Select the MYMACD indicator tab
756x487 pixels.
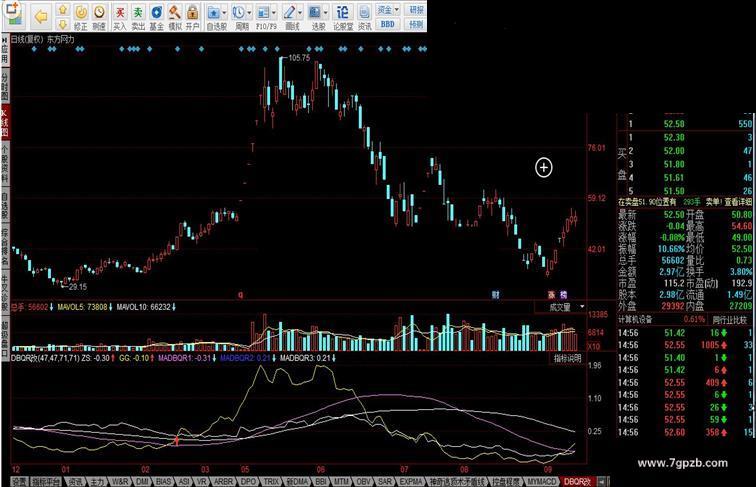pos(541,482)
